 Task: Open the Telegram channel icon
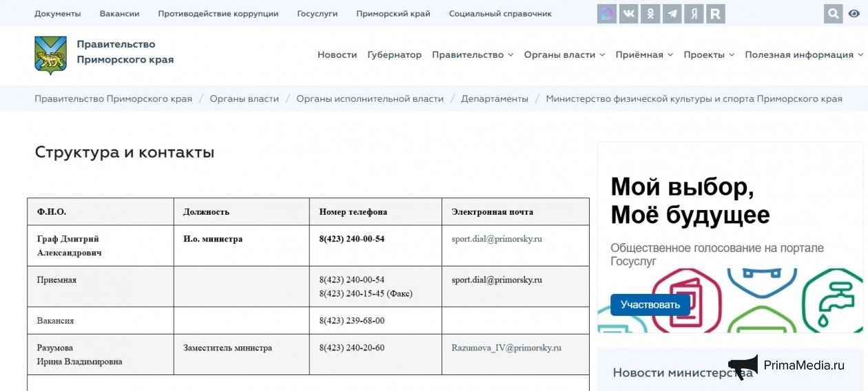672,14
